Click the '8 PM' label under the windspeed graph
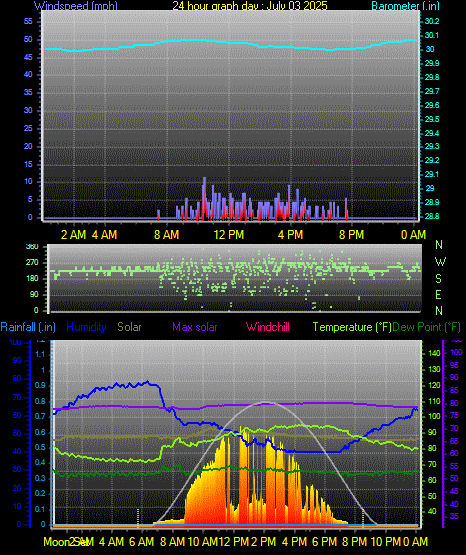Viewport: 466px width, 555px height. click(352, 234)
